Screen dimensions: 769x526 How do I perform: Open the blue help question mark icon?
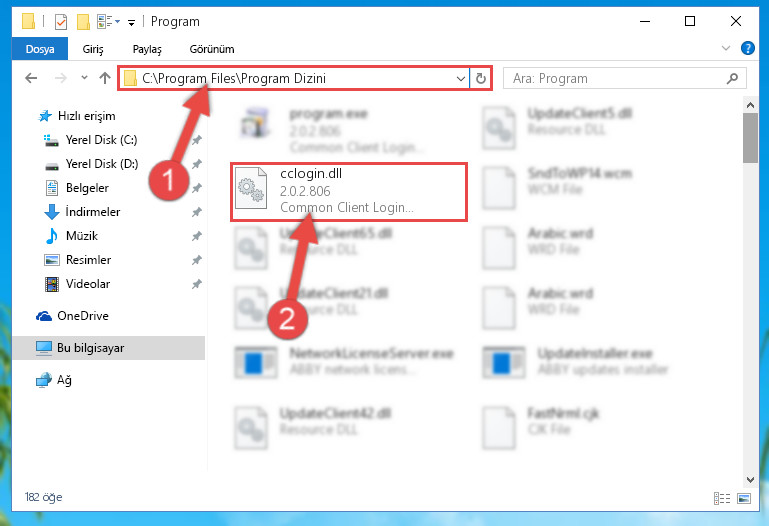[747, 48]
